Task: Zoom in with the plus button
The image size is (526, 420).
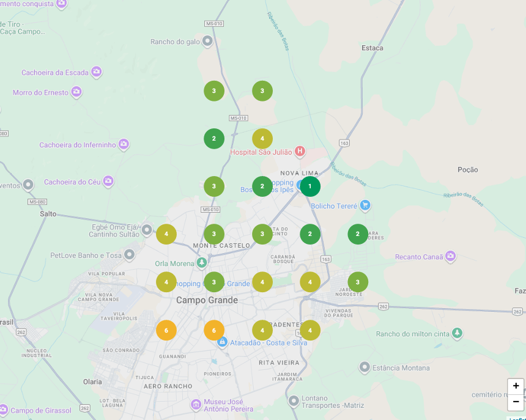Action: click(x=516, y=386)
